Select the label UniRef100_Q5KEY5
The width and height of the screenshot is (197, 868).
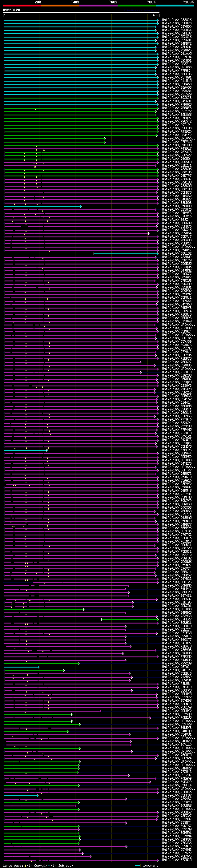(x=177, y=446)
